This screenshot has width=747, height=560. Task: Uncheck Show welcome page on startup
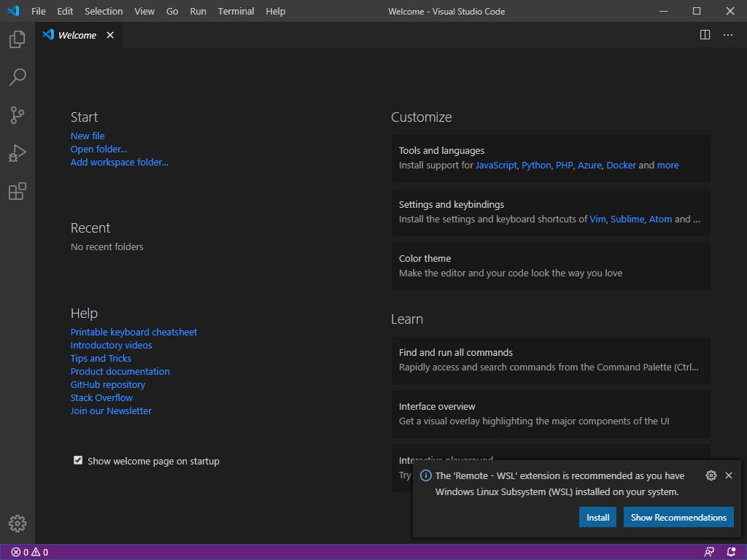point(78,459)
